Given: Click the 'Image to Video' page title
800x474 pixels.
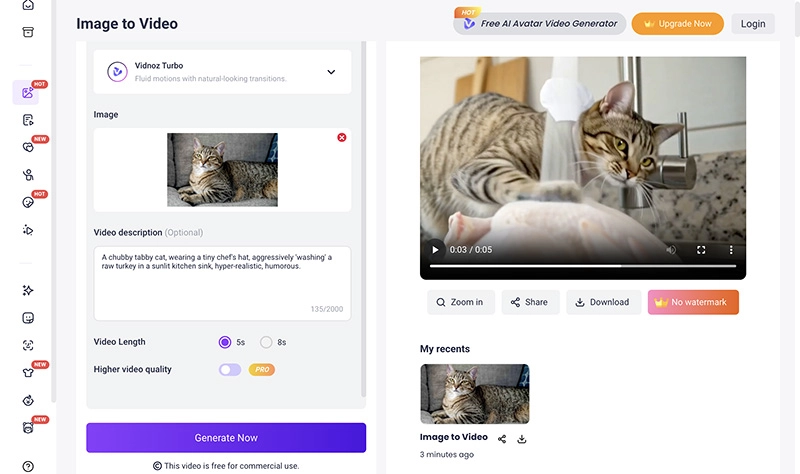Looking at the screenshot, I should click(x=127, y=23).
